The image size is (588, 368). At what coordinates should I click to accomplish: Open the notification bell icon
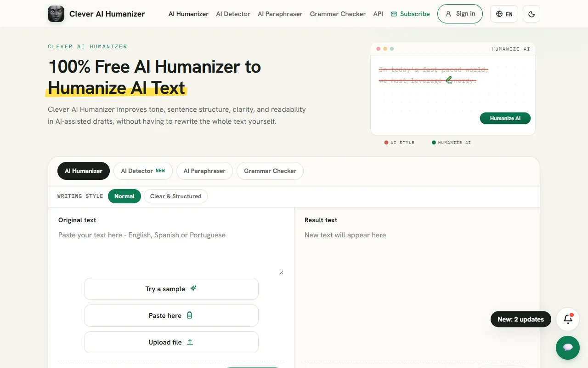click(x=568, y=319)
